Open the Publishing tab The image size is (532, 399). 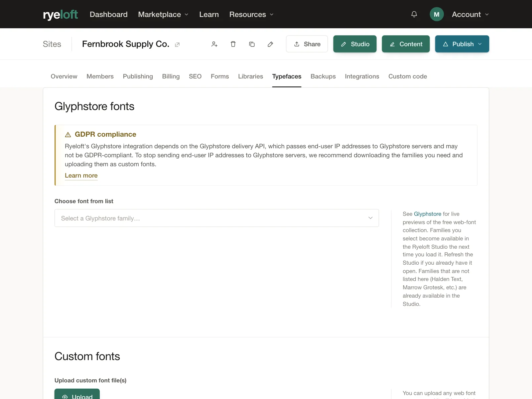coord(138,76)
